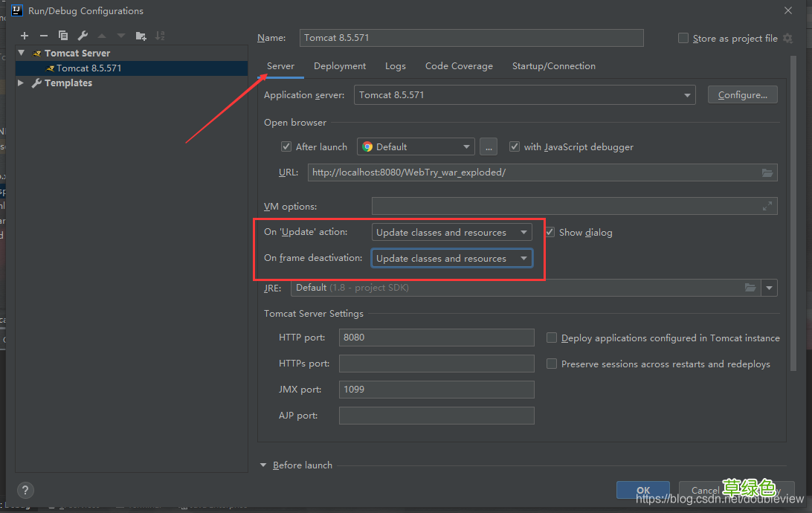
Task: Sort configurations with the sort icon
Action: click(x=160, y=36)
